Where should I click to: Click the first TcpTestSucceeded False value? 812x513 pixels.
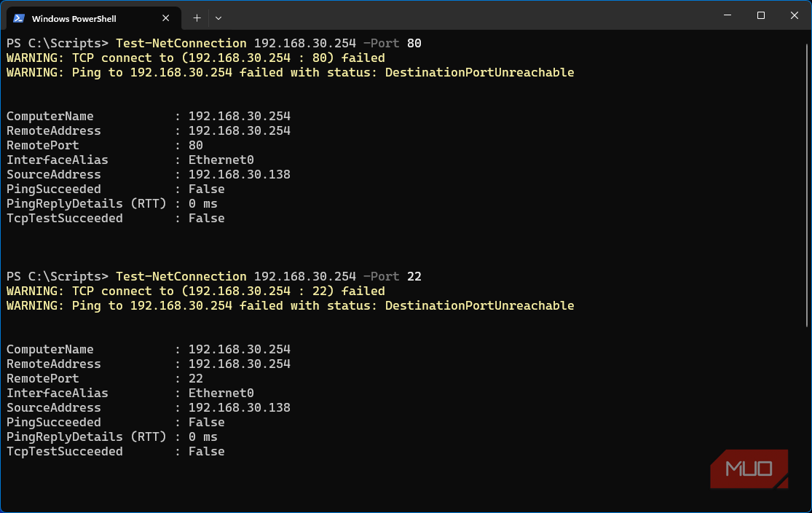207,218
